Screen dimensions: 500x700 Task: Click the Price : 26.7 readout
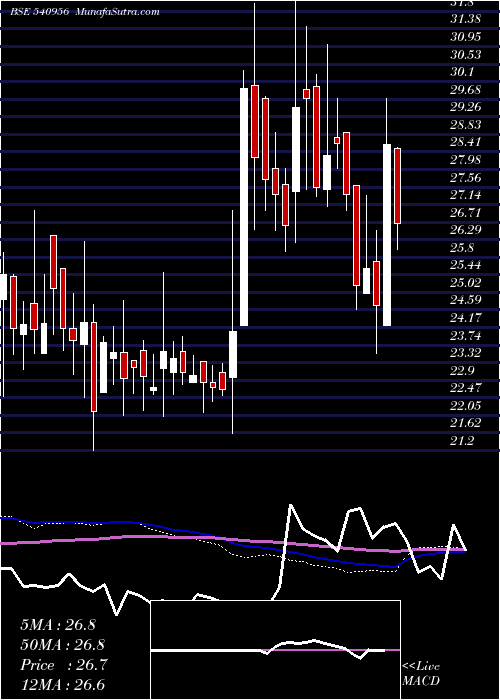(x=62, y=665)
